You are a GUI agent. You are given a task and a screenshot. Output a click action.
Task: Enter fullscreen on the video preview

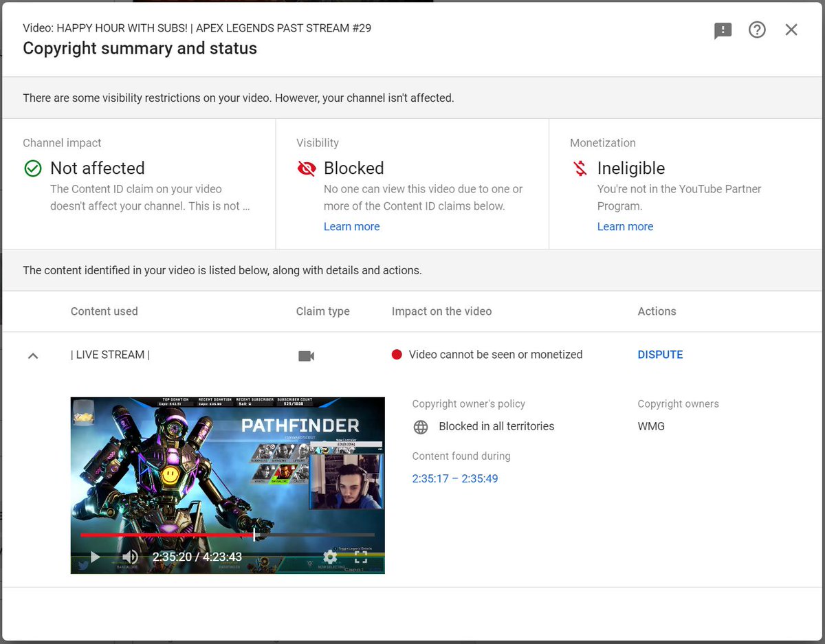click(x=361, y=557)
